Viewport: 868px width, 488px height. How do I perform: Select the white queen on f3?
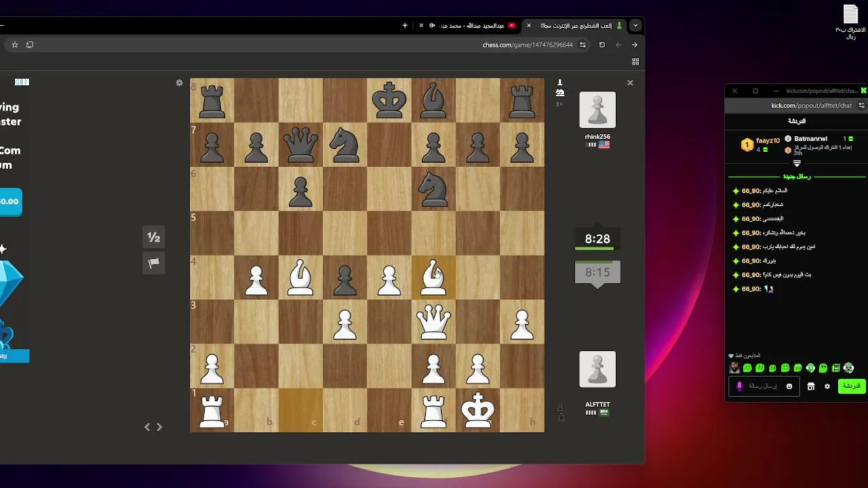coord(433,321)
